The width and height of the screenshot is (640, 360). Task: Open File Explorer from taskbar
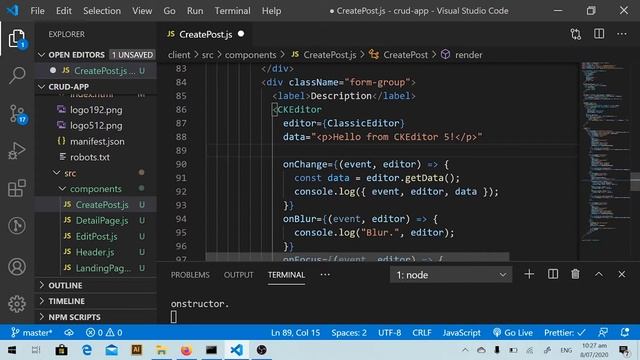161,350
